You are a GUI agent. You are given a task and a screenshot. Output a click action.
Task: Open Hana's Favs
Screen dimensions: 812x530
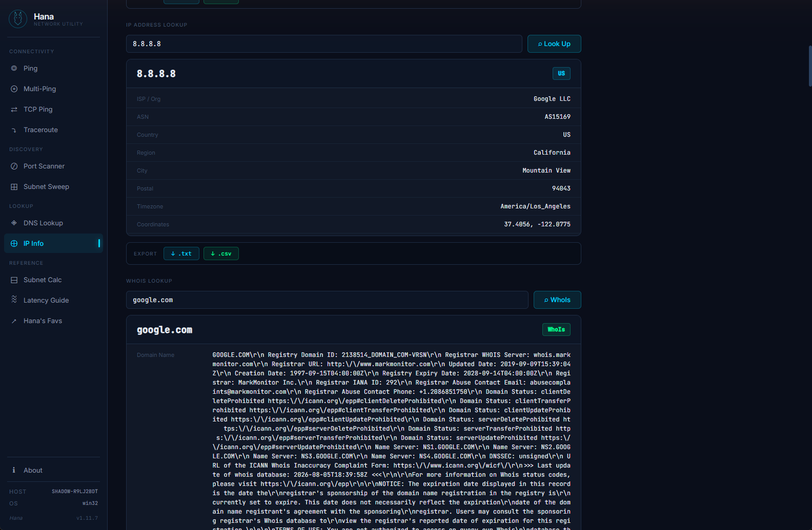tap(53, 321)
